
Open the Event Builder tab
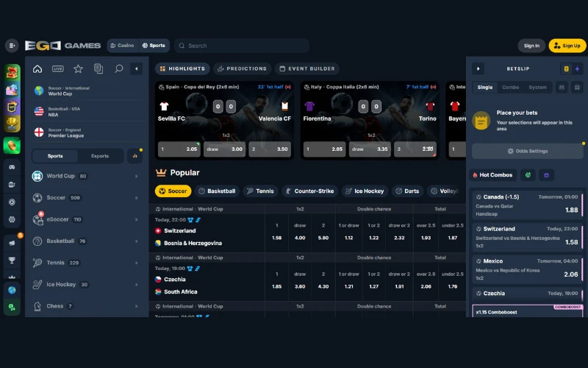(307, 68)
